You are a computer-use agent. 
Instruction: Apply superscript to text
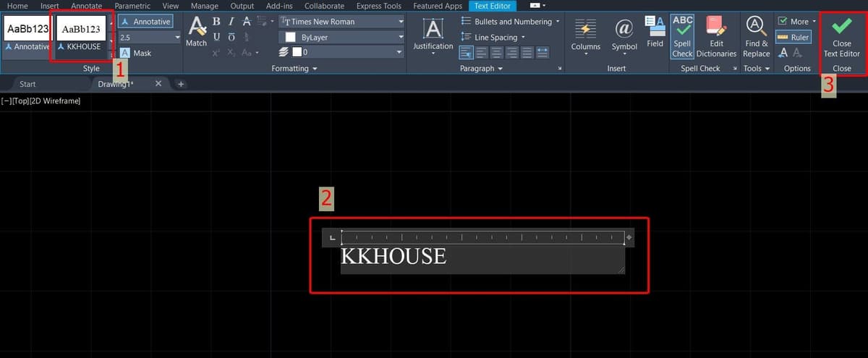click(216, 53)
